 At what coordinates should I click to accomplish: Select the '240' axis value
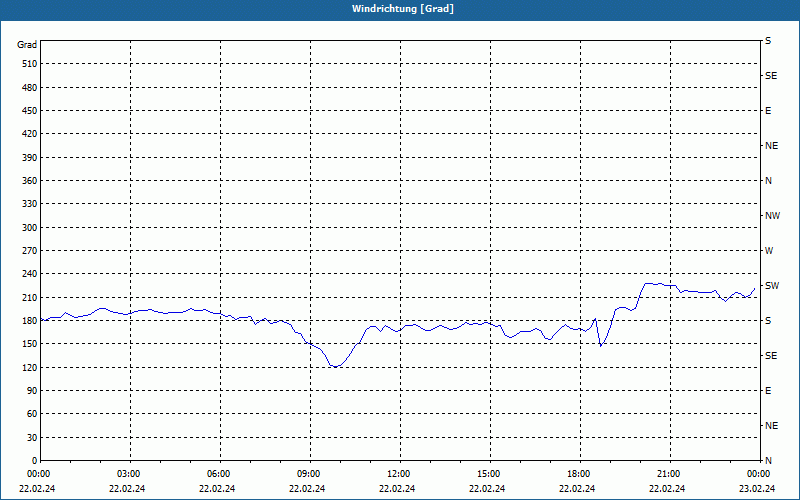pos(31,274)
